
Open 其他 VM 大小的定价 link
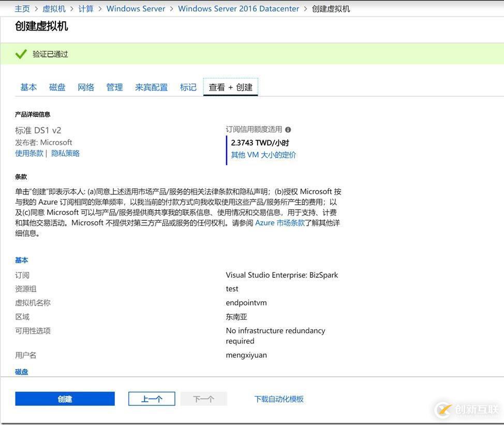263,155
